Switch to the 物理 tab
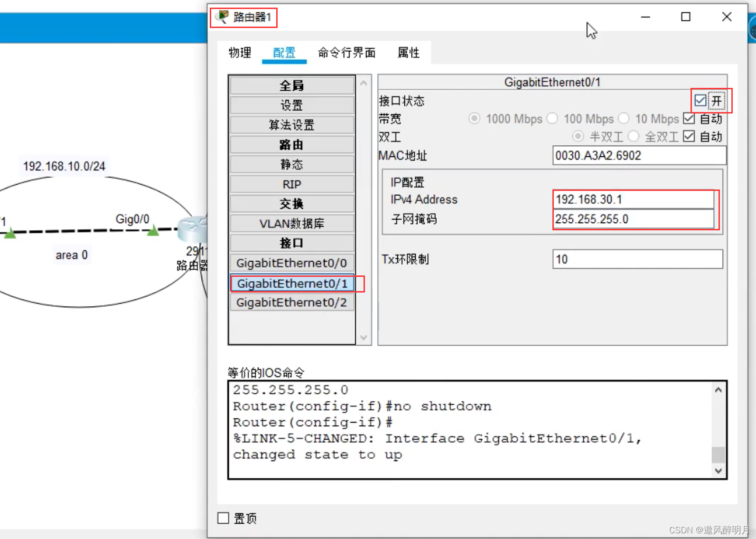This screenshot has width=756, height=539. coord(240,52)
